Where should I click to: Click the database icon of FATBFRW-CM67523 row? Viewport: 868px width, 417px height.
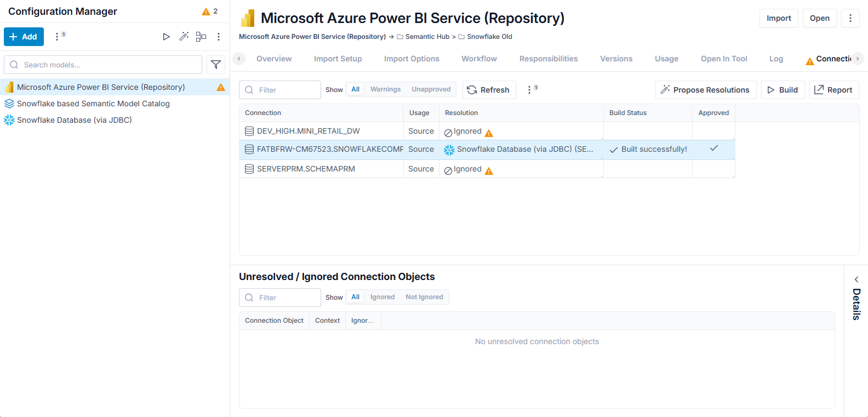[x=249, y=149]
